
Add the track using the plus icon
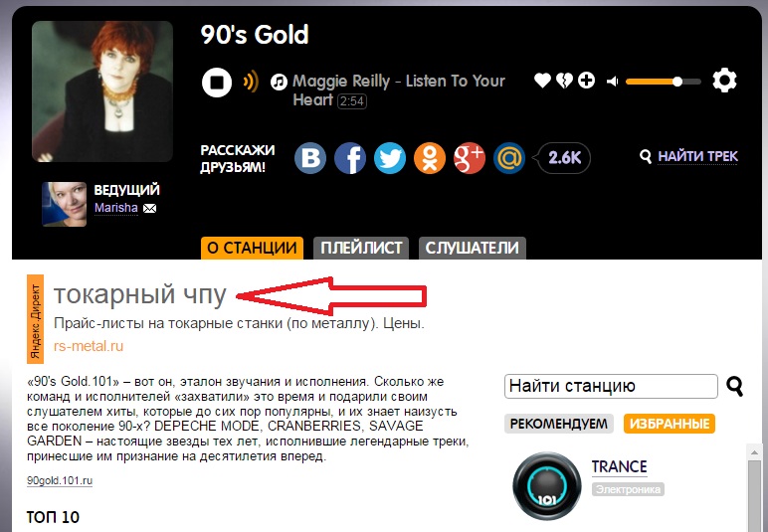pos(586,81)
